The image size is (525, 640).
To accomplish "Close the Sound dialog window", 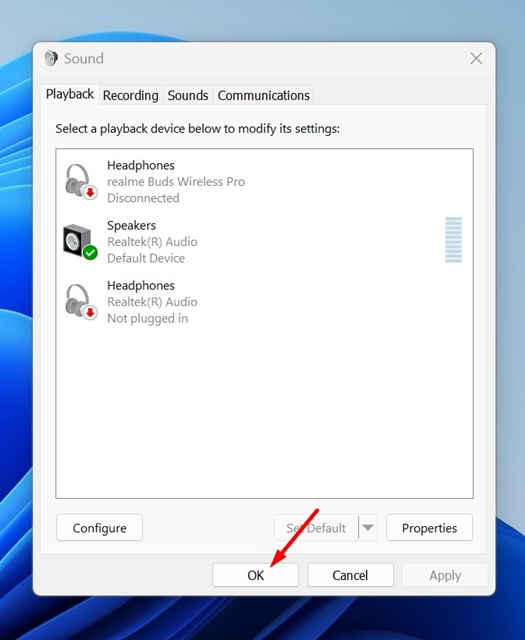I will [476, 58].
